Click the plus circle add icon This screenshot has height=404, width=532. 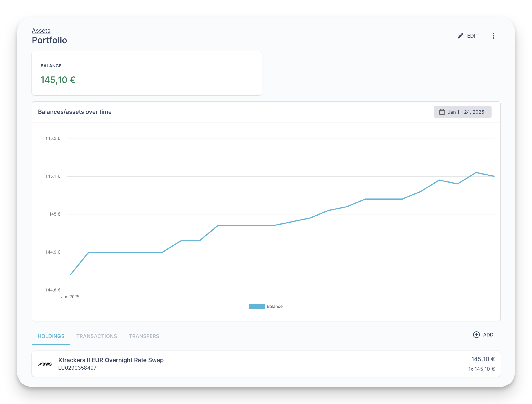pos(476,335)
